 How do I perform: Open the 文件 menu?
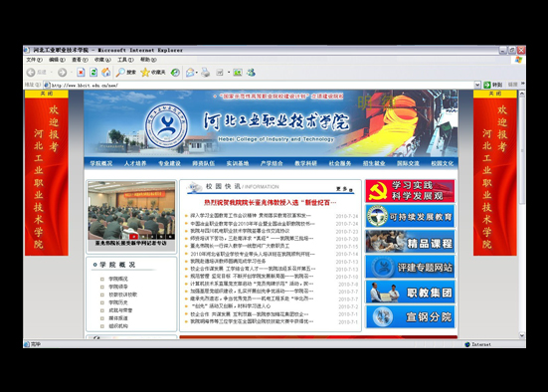[34, 60]
